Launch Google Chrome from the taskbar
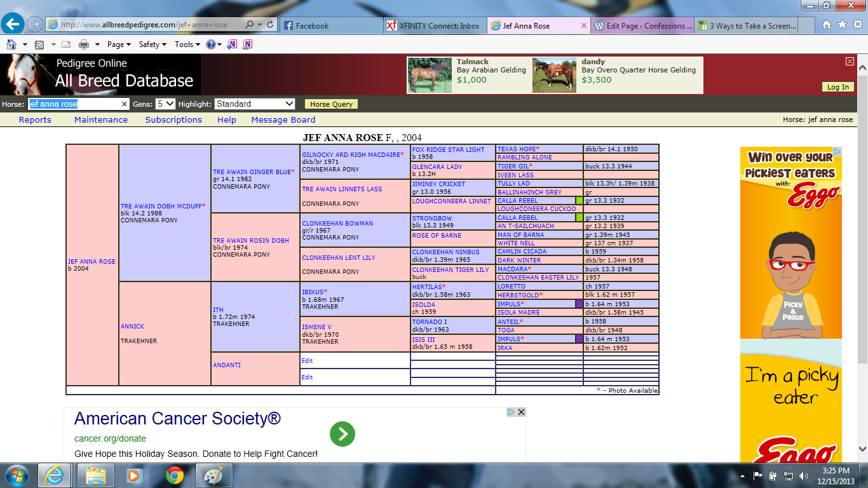The width and height of the screenshot is (868, 488). coord(175,475)
